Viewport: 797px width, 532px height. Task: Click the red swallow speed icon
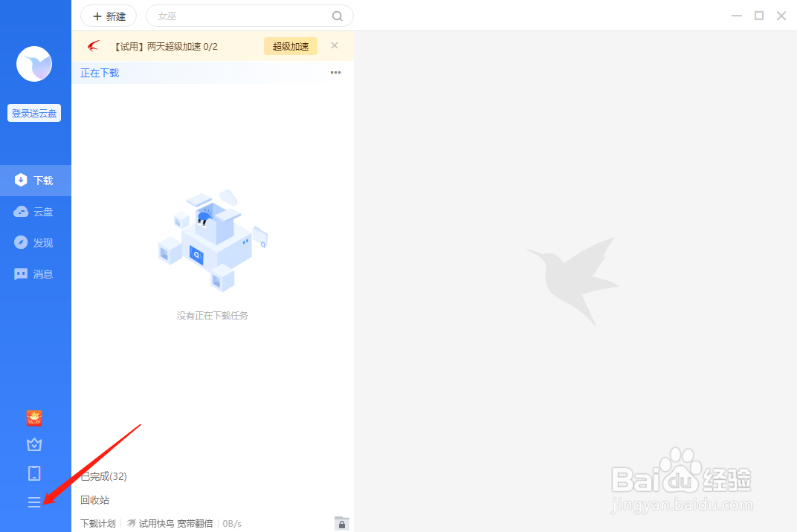[93, 46]
